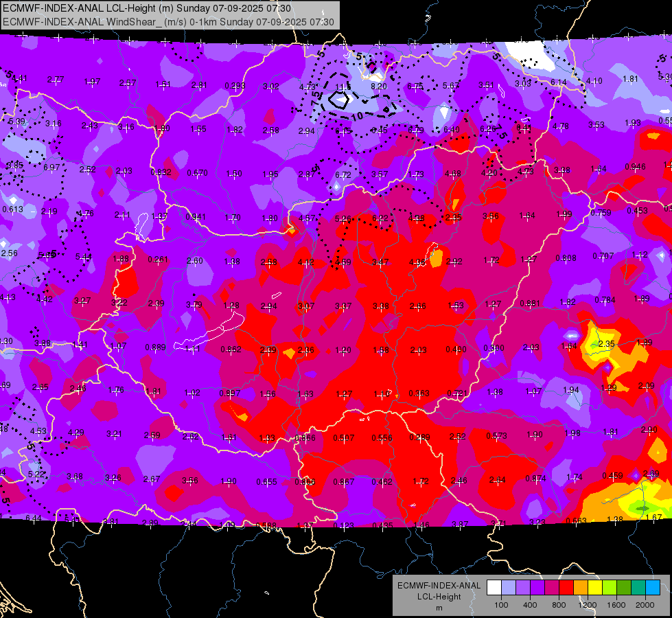Click the 0.897 grid value
This screenshot has width=672, height=618.
click(x=230, y=393)
